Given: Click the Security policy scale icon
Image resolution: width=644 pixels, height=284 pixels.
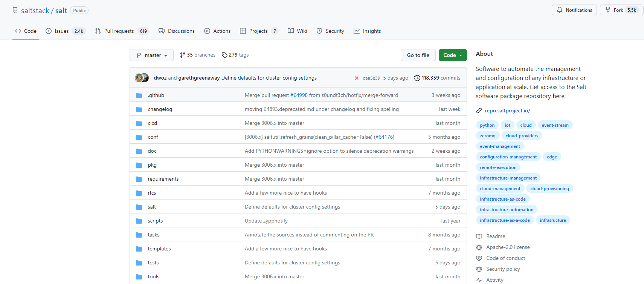Looking at the screenshot, I should point(479,269).
